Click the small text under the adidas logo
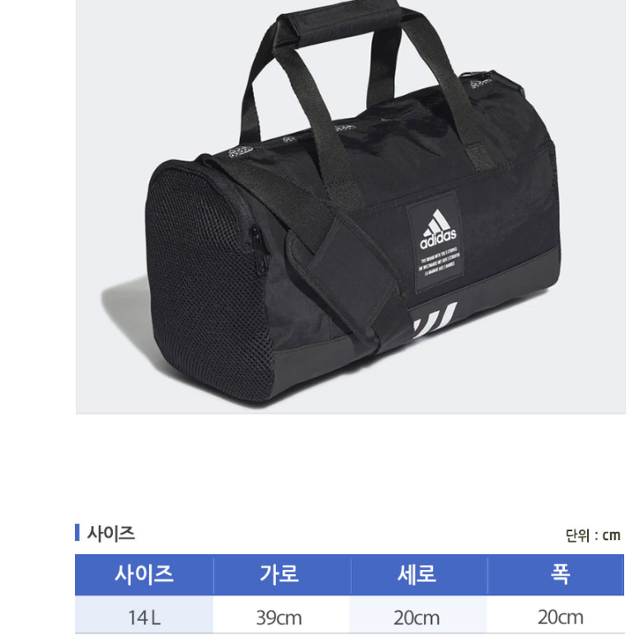Image resolution: width=644 pixels, height=644 pixels. [x=438, y=261]
